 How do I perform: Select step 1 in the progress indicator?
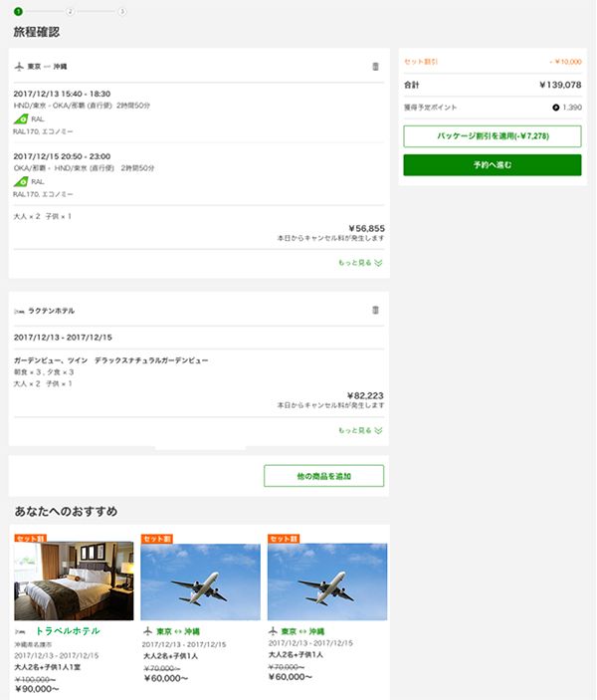(x=18, y=11)
